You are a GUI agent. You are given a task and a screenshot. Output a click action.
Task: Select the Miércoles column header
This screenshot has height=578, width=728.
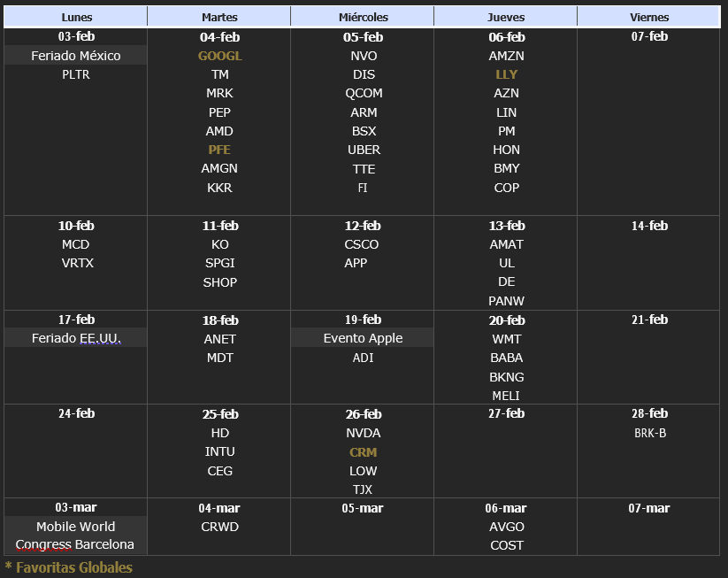click(x=363, y=17)
